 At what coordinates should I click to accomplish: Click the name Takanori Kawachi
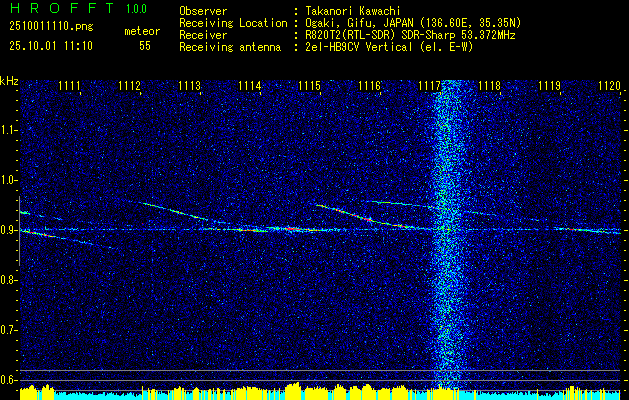pyautogui.click(x=353, y=11)
